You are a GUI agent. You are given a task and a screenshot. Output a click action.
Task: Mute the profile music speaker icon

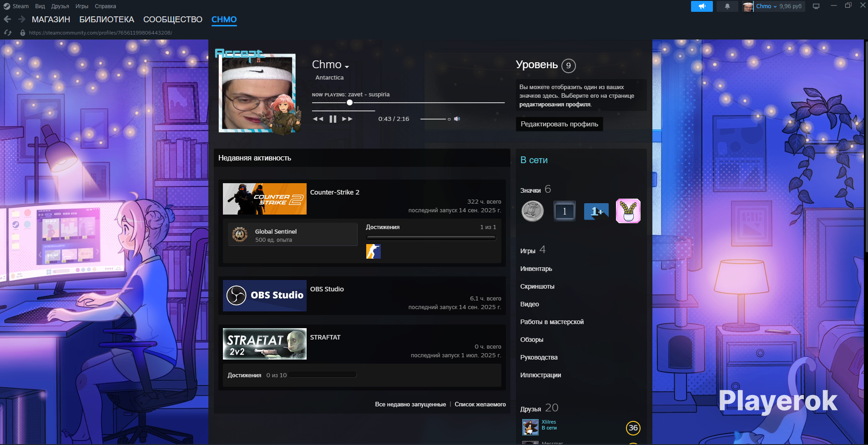click(457, 119)
